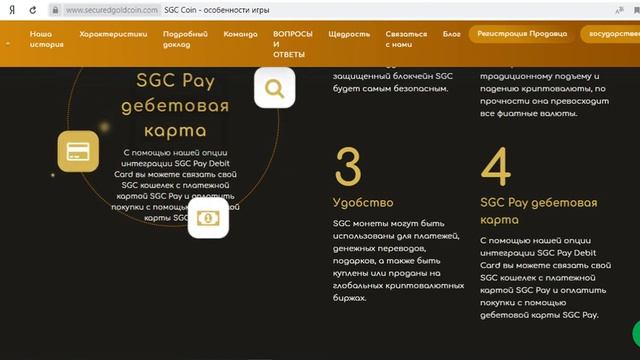Open the 'Блог' link
Viewport: 640px width, 360px height.
(x=451, y=34)
